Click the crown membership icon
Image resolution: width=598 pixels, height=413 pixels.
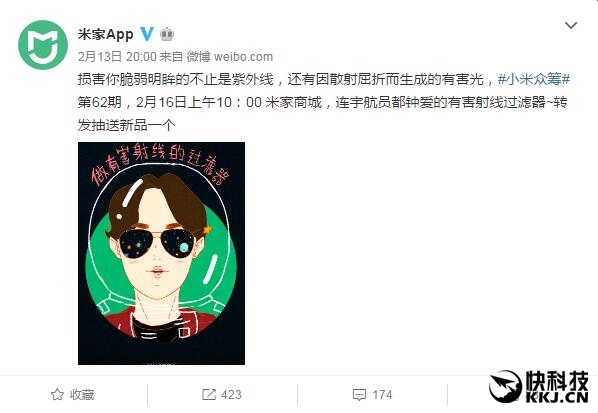coord(167,34)
